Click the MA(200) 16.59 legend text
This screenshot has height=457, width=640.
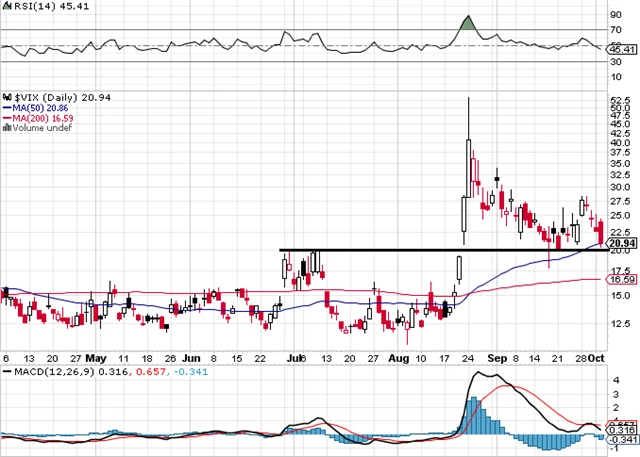42,117
